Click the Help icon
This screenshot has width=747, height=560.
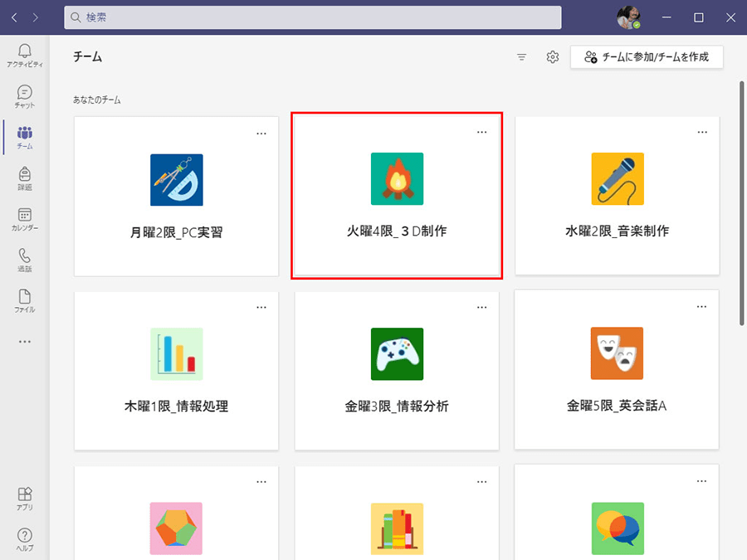[x=24, y=539]
